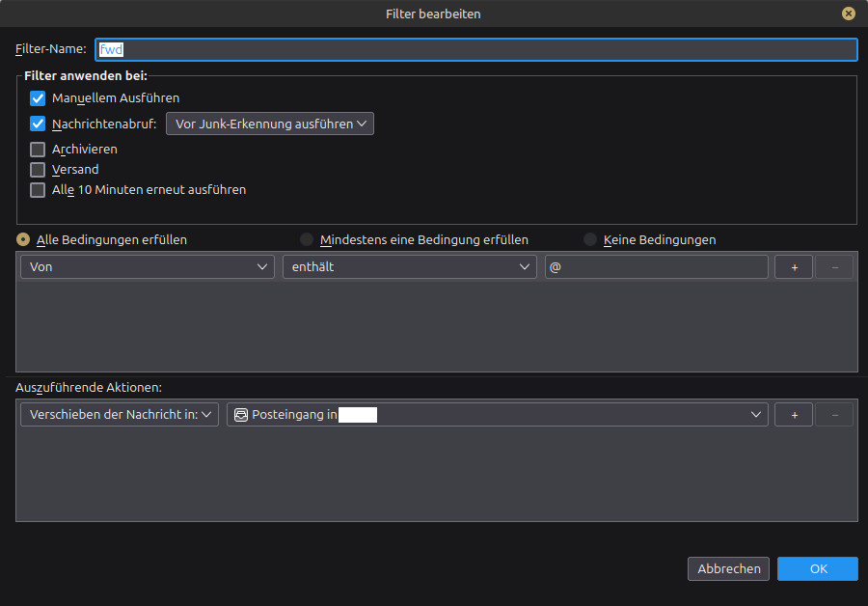The width and height of the screenshot is (868, 606).
Task: Enable the Archivieren checkbox
Action: (38, 150)
